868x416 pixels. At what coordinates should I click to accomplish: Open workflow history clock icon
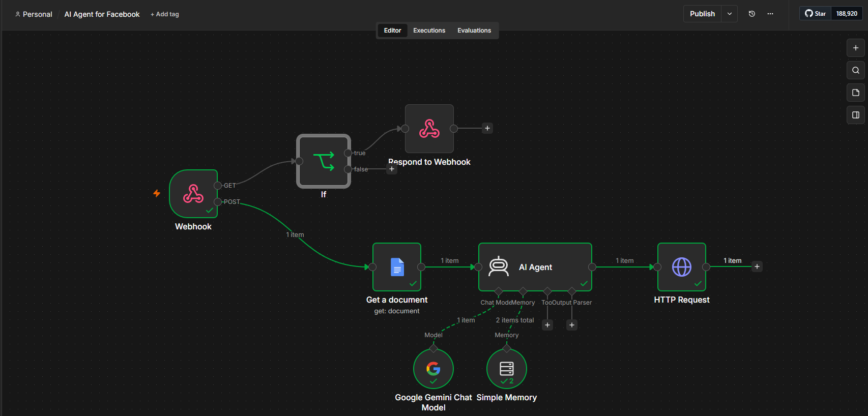pos(752,14)
